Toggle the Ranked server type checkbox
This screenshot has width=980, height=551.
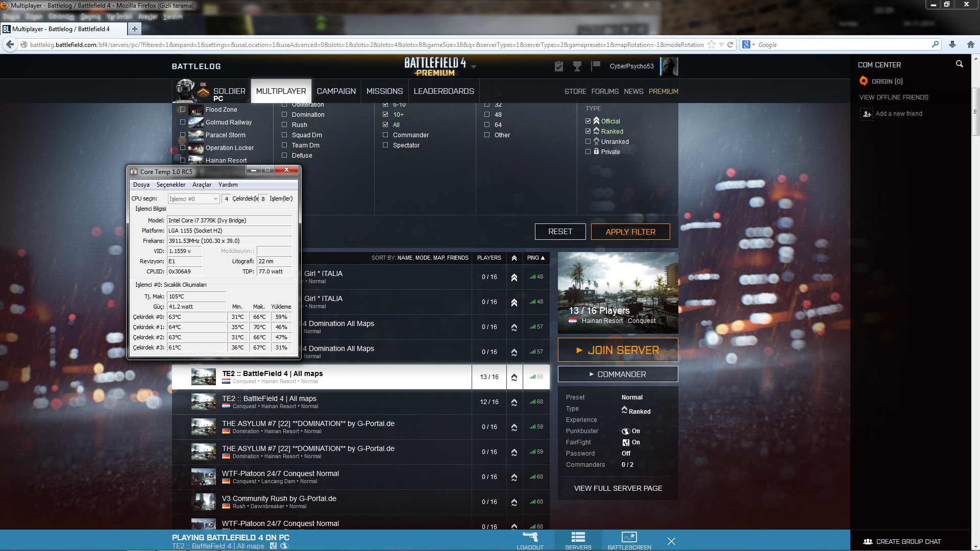click(x=588, y=131)
